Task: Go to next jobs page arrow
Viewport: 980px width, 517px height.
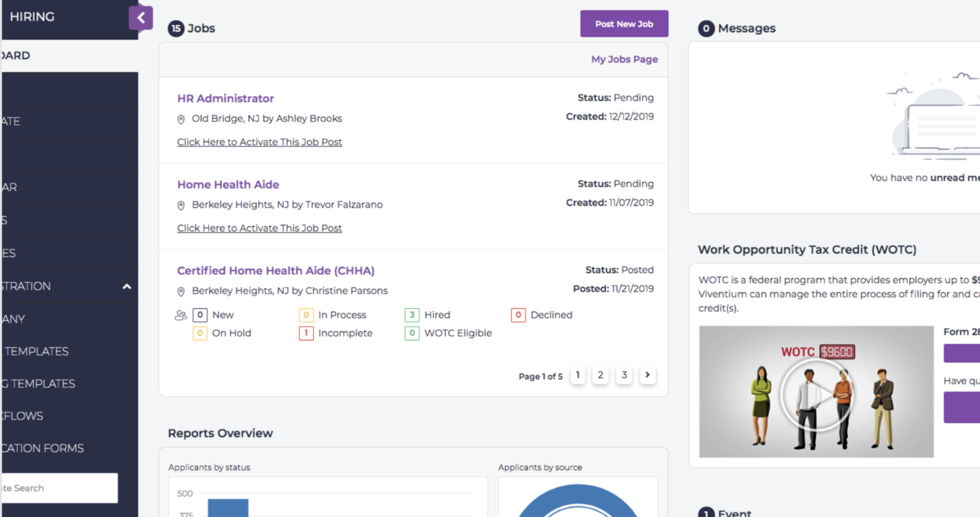Action: pos(647,375)
